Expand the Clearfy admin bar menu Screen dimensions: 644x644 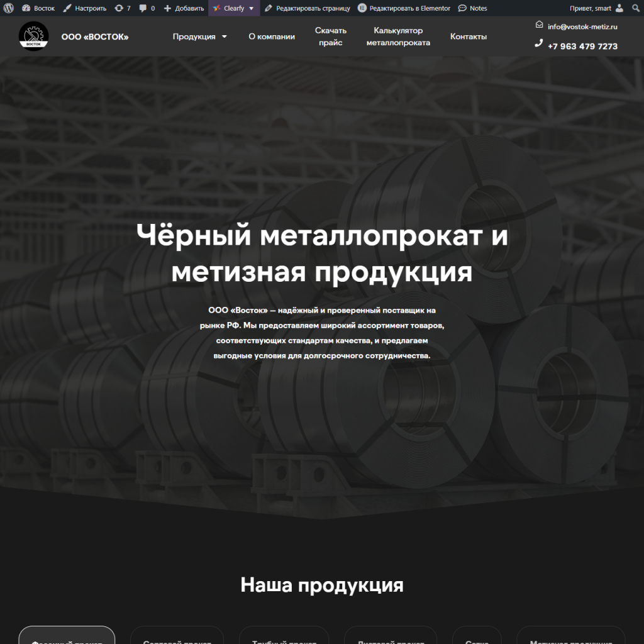(x=234, y=8)
